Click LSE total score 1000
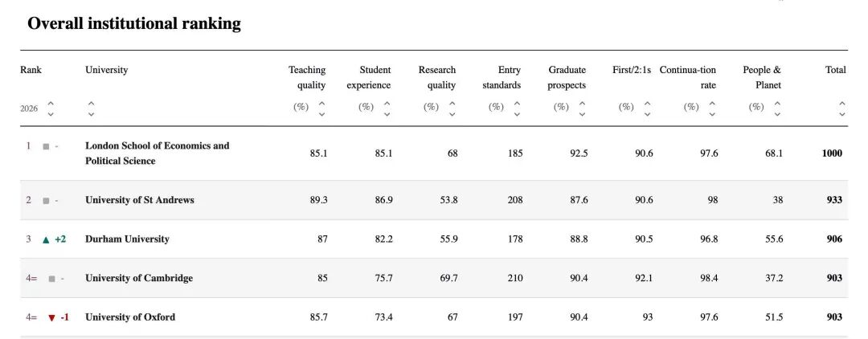 (x=832, y=153)
